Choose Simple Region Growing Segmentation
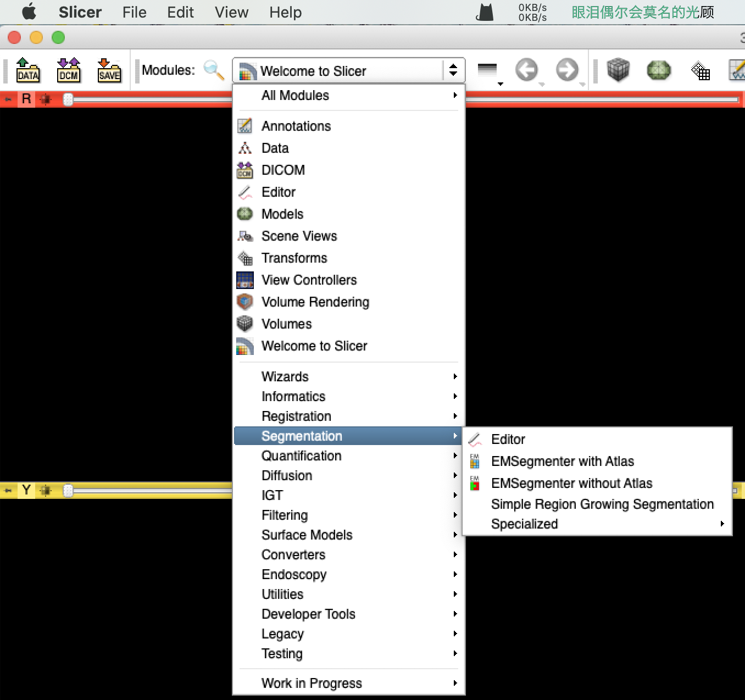 [x=597, y=504]
